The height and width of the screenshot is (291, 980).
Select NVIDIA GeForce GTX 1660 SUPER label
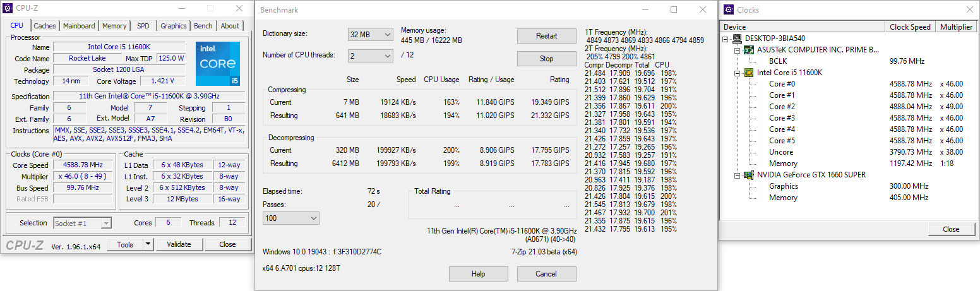click(811, 175)
